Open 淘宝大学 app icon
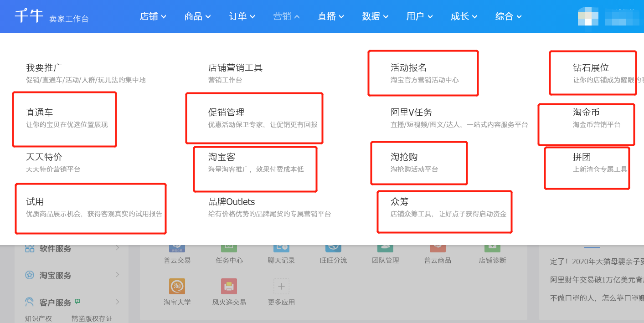Viewport: 644px width, 323px height. [177, 286]
